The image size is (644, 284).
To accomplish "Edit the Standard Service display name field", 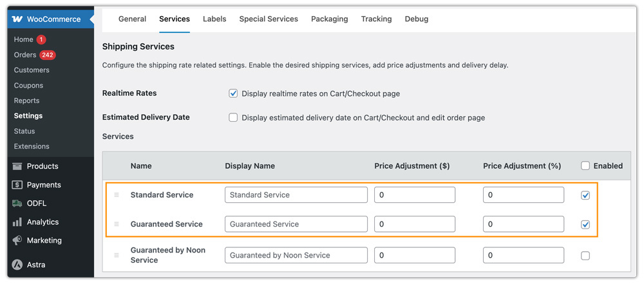I will tap(296, 195).
